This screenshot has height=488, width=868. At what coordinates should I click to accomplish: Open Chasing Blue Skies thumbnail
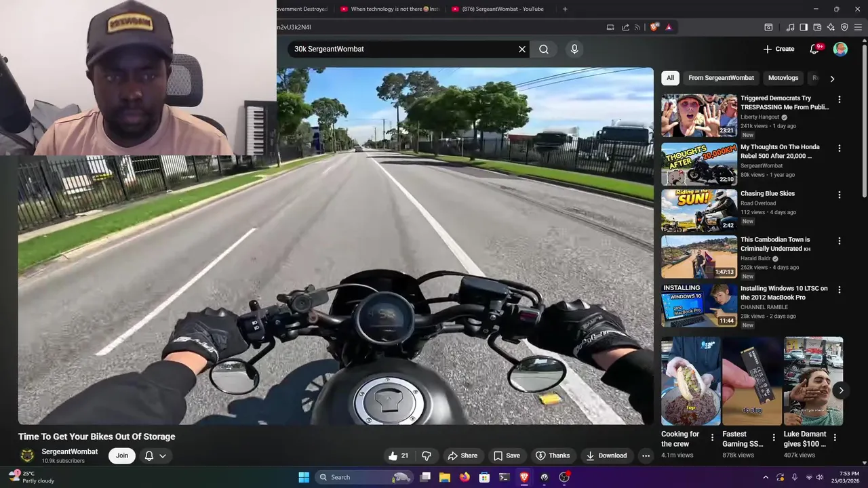[x=699, y=211]
